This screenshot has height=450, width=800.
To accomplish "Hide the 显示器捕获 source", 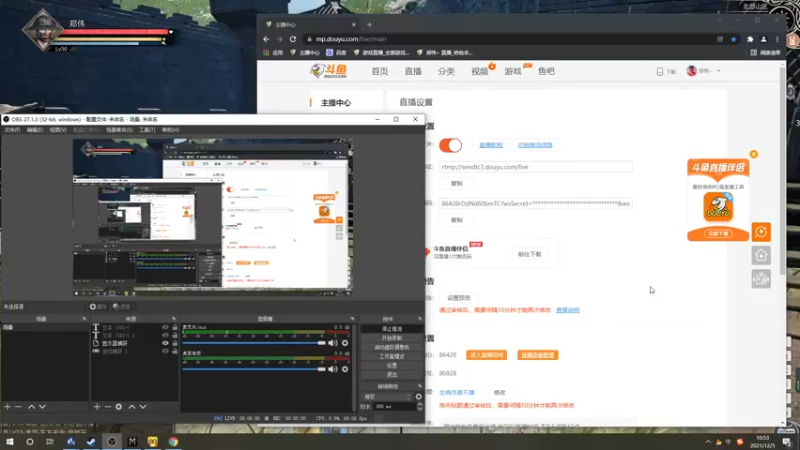I will pos(165,343).
